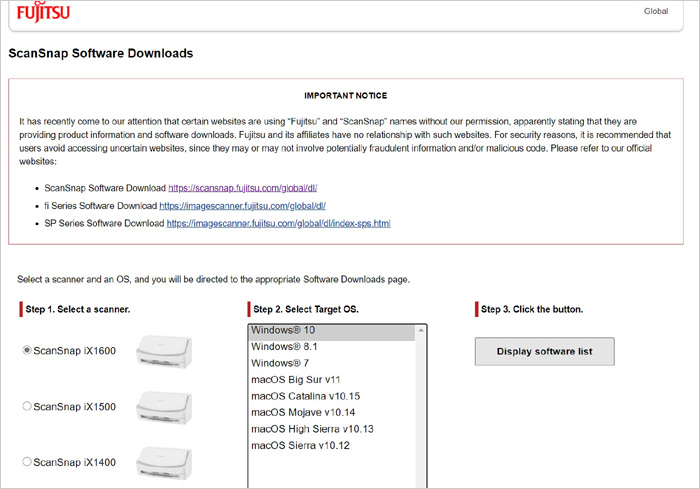Click the Step 1. Select a scanner heading

pyautogui.click(x=78, y=309)
